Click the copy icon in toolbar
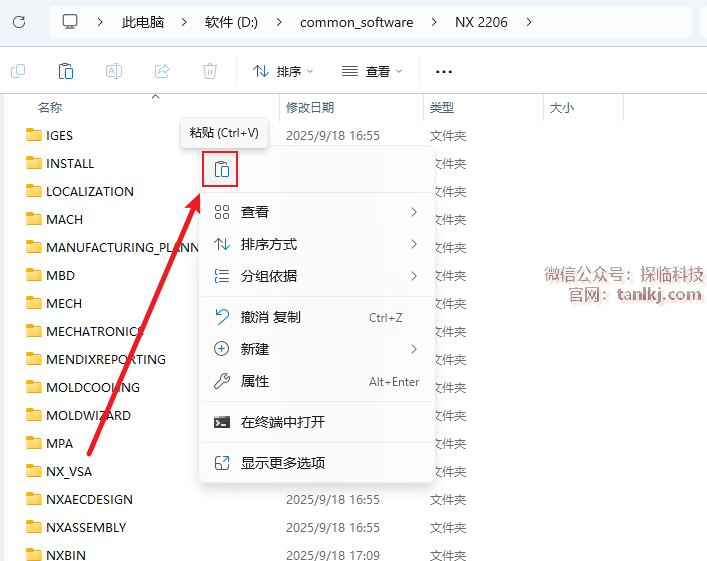This screenshot has width=707, height=561. [18, 71]
